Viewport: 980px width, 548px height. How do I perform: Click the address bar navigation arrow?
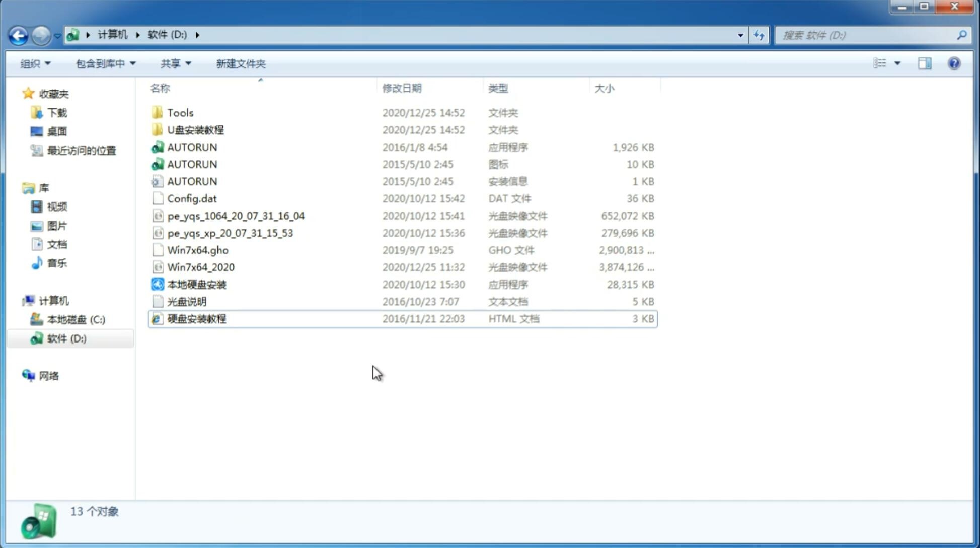tap(740, 34)
